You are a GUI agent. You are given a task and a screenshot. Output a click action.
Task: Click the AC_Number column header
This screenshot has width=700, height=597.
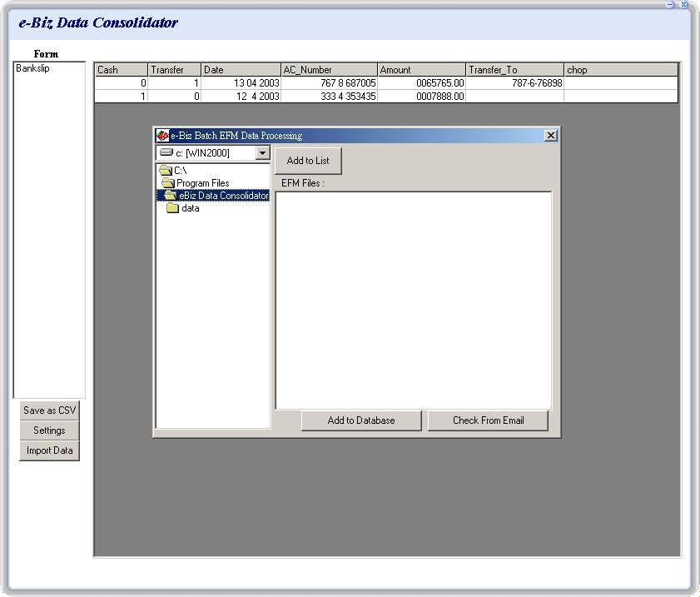[329, 70]
